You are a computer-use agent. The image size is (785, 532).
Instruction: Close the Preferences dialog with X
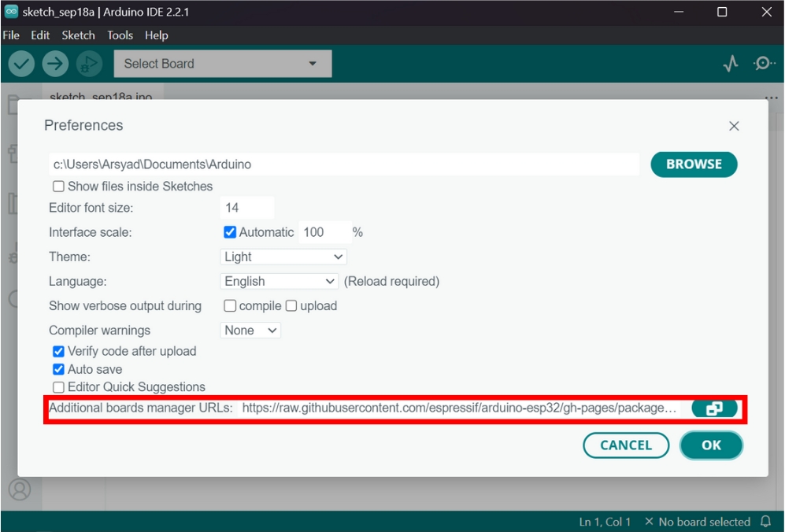tap(734, 126)
